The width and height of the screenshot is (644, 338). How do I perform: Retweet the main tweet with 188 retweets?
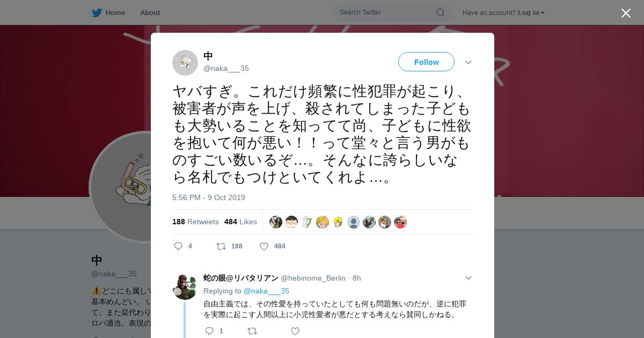coord(221,246)
